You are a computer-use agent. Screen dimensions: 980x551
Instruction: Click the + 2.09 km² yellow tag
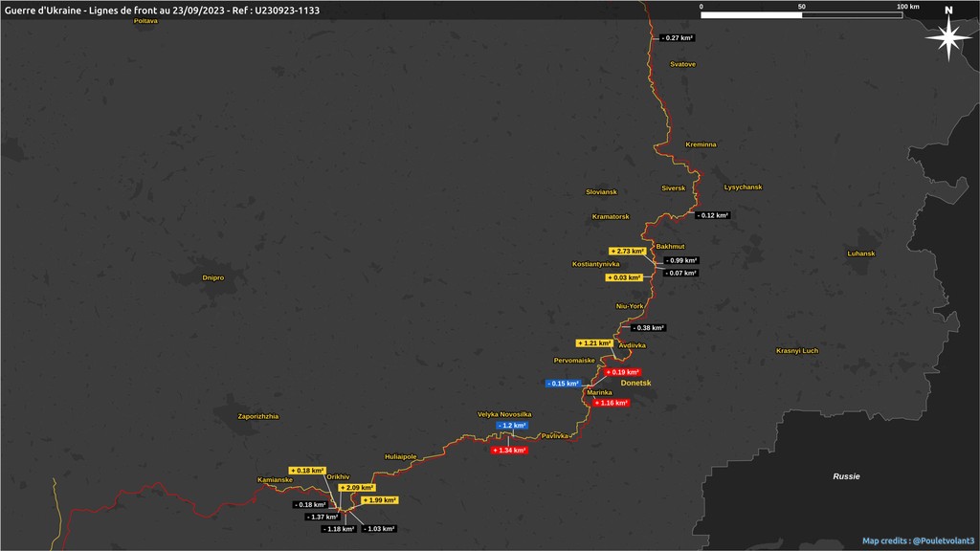[357, 488]
